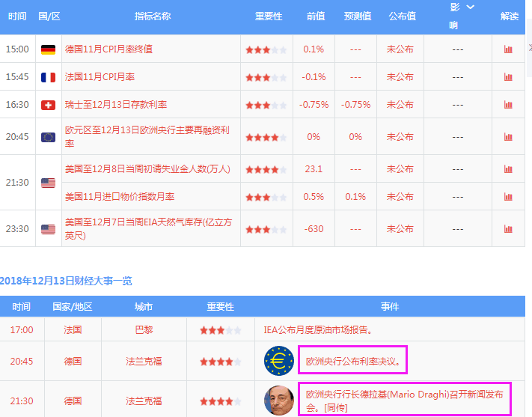Click event 欧洲央行公布利率决议
Screen dimensions: 532x417
(353, 362)
